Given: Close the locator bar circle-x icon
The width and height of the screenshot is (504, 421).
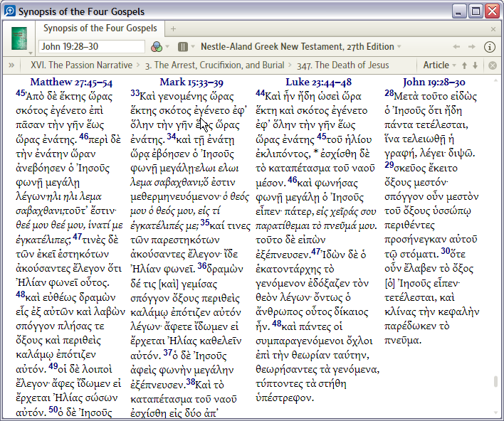Looking at the screenshot, I should (x=493, y=65).
